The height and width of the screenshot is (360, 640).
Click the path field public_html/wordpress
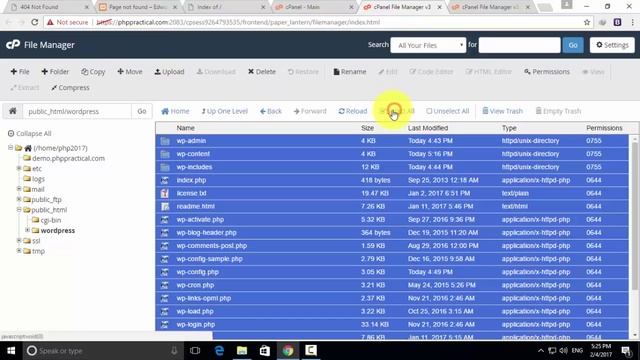coord(77,111)
